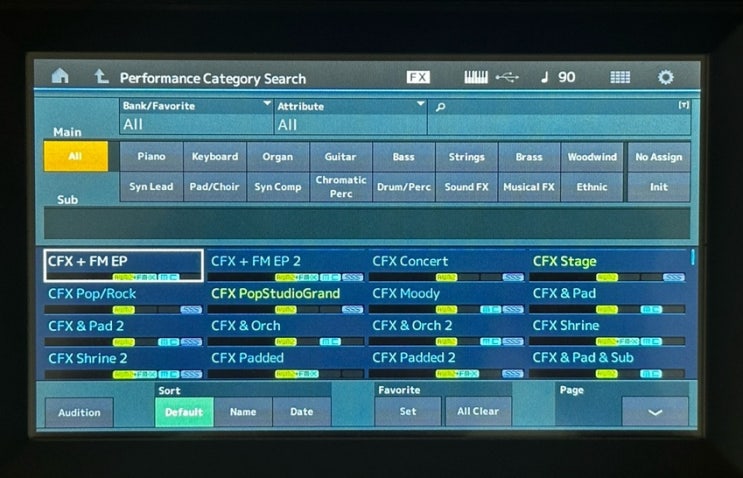Image resolution: width=743 pixels, height=478 pixels.
Task: Choose the Chromatic Perc category
Action: (341, 187)
